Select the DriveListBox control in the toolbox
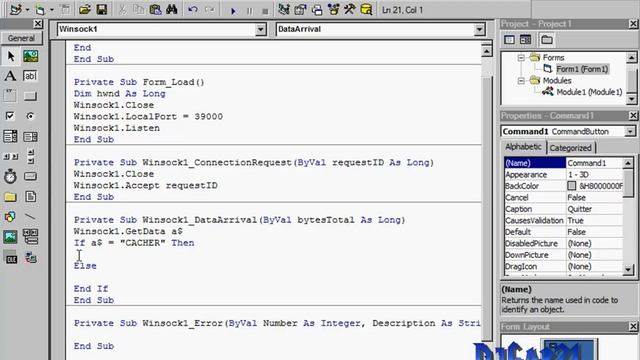 tap(30, 176)
